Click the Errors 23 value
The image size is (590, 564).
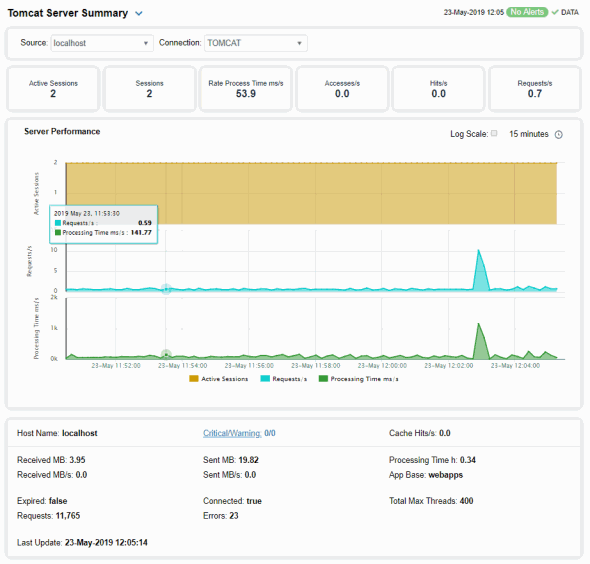(x=234, y=515)
